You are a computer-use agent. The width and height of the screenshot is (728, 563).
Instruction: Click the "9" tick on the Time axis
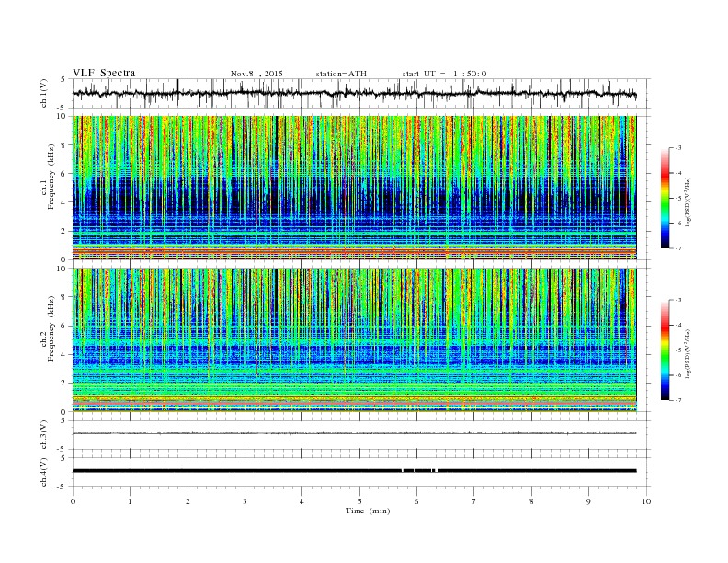[588, 501]
